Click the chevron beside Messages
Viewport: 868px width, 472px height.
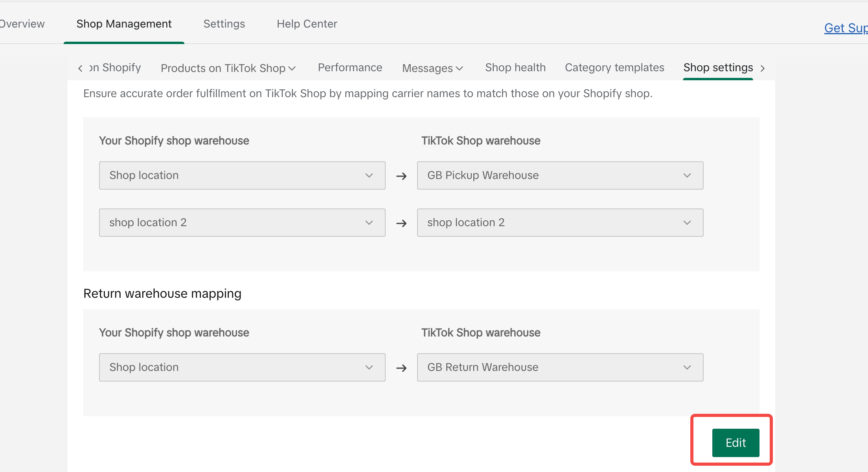(x=459, y=68)
